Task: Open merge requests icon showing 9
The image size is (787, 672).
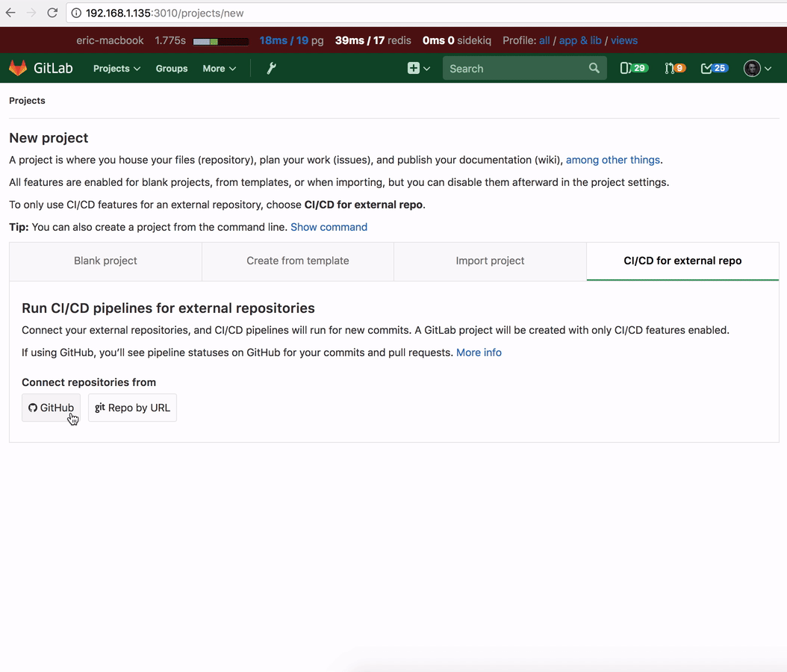Action: point(675,68)
